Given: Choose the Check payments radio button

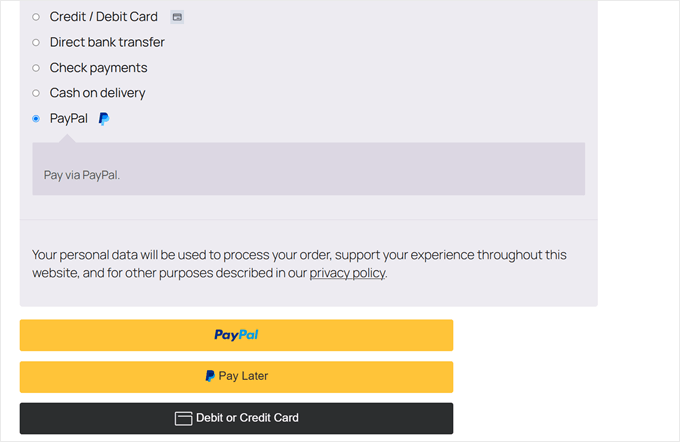Looking at the screenshot, I should pos(37,68).
